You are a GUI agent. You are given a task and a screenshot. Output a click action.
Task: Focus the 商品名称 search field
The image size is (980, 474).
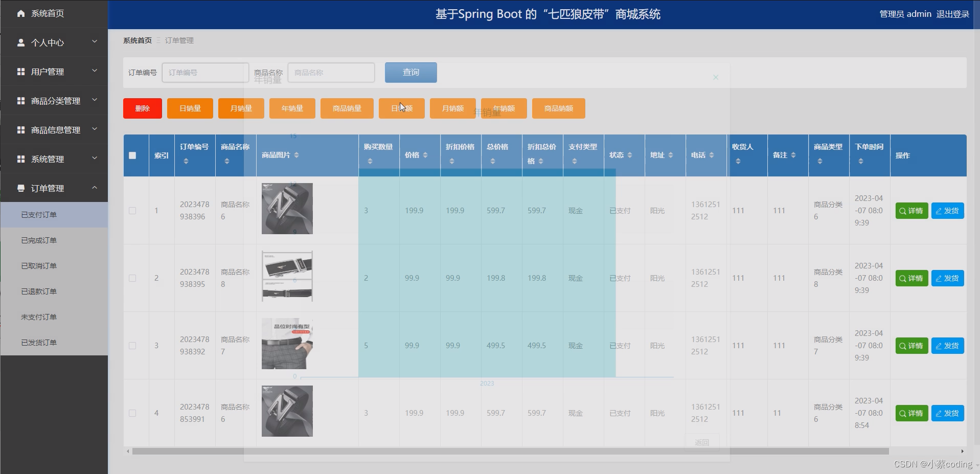(x=331, y=73)
